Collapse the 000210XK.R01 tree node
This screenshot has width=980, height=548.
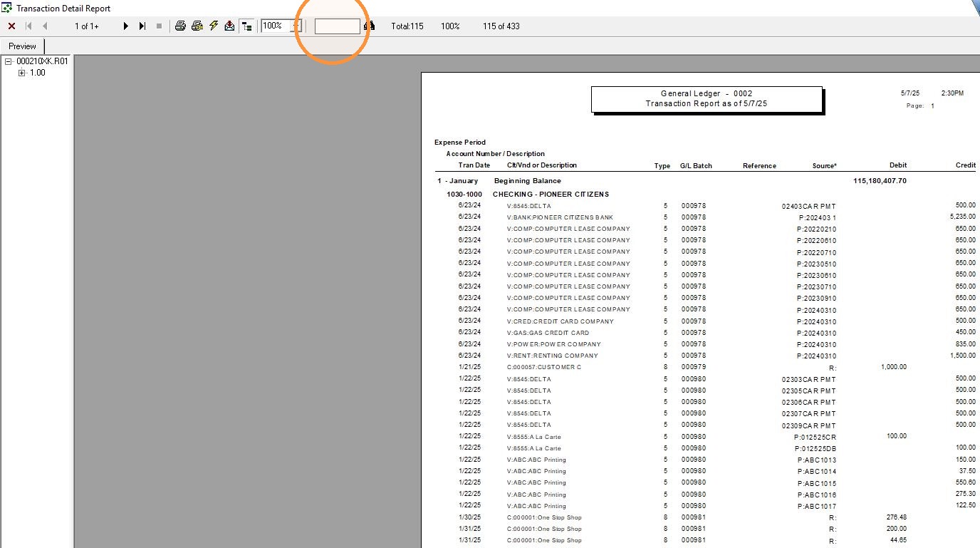point(9,61)
